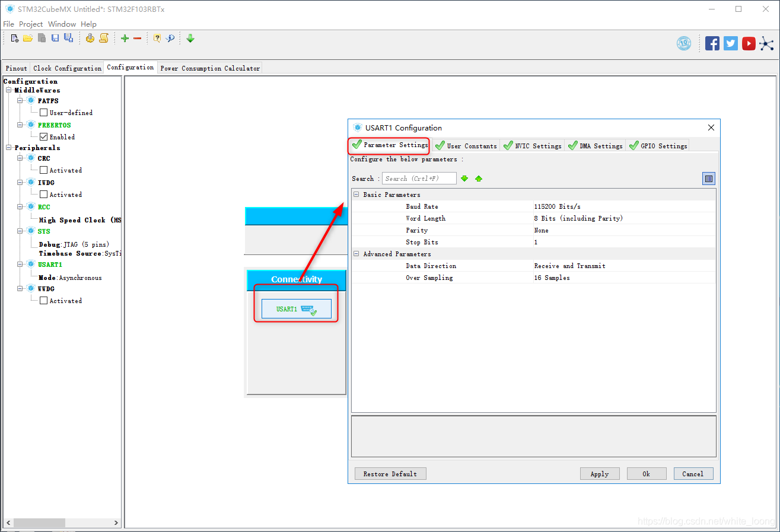This screenshot has height=532, width=780.
Task: Click the parameter Search input field
Action: click(x=419, y=179)
